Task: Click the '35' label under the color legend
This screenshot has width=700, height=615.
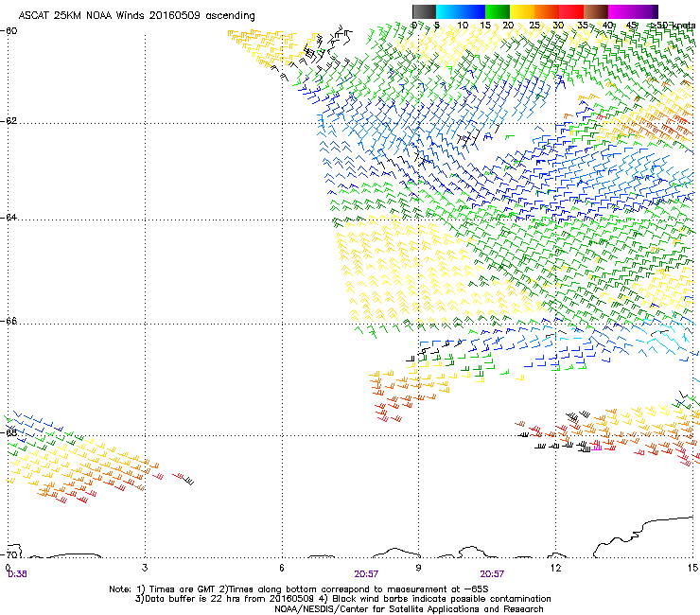Action: 583,26
